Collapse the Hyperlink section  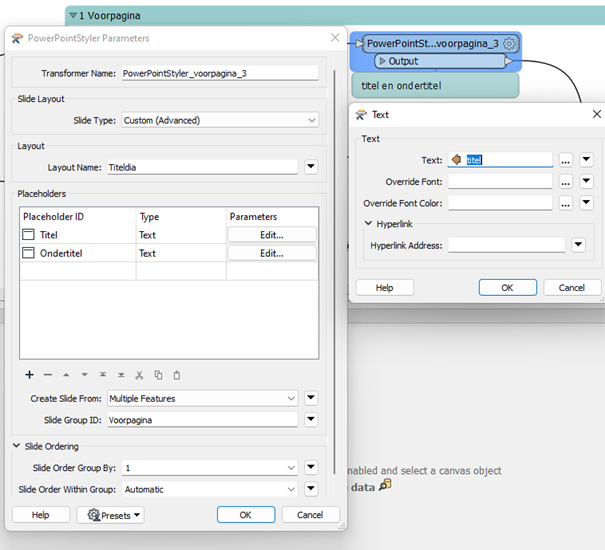point(367,224)
